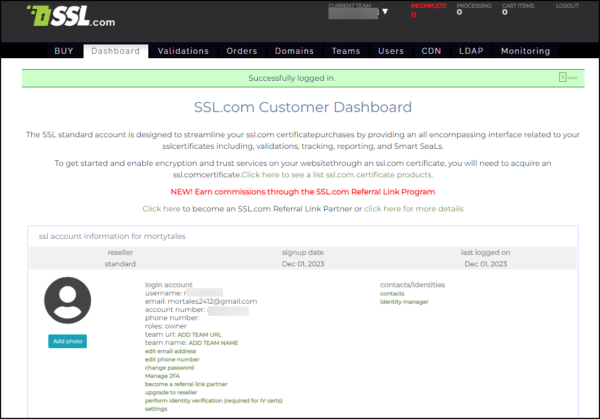Image resolution: width=600 pixels, height=419 pixels.
Task: Select the LDAP tab
Action: (x=471, y=51)
